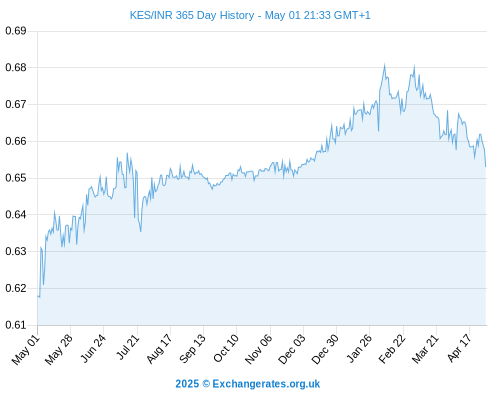Select the May 01 x-axis date label

(26, 349)
